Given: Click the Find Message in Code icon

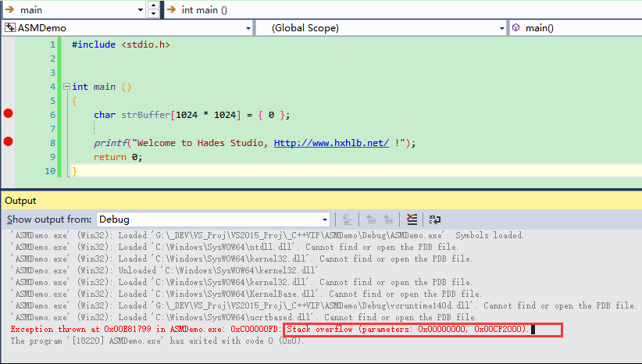Looking at the screenshot, I should [x=348, y=219].
